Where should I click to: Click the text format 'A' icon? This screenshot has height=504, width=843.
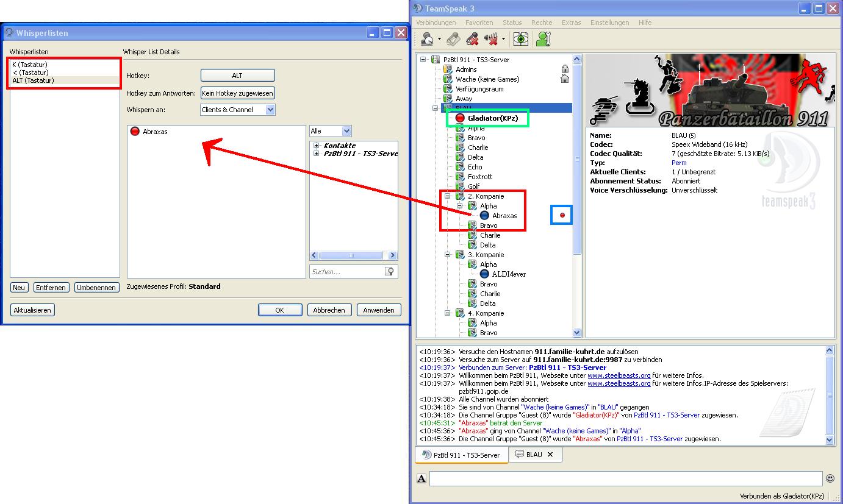421,479
